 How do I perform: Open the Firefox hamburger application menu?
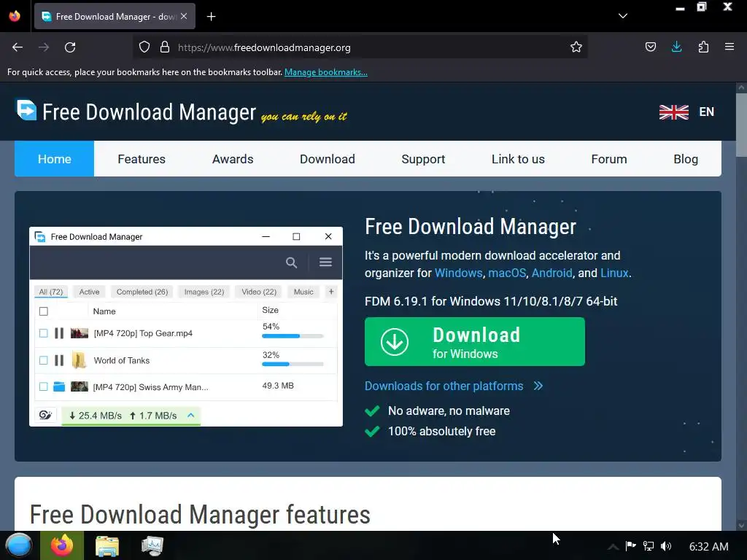[x=729, y=47]
